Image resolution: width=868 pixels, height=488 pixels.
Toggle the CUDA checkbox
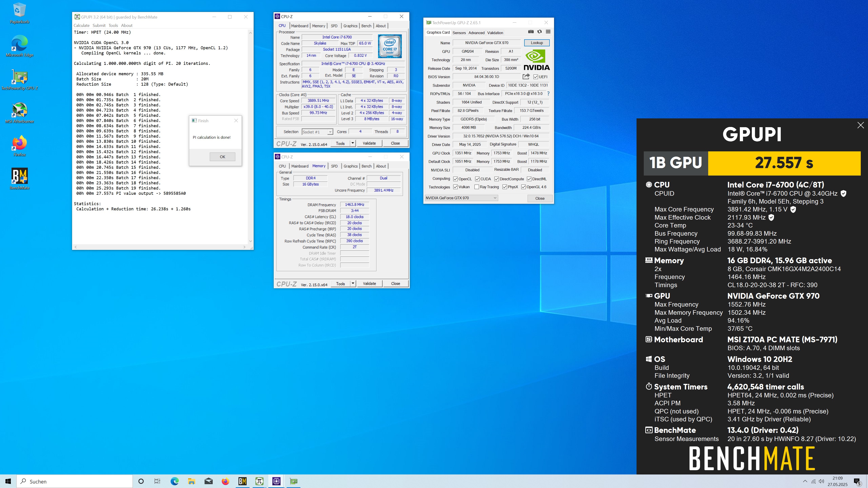[477, 179]
